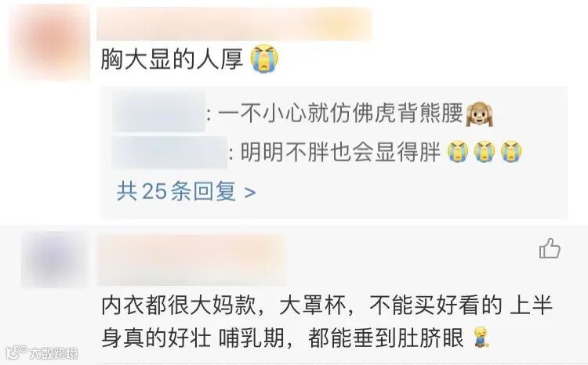Click the middle crying emoji after 显得胖
The width and height of the screenshot is (588, 365).
[485, 151]
